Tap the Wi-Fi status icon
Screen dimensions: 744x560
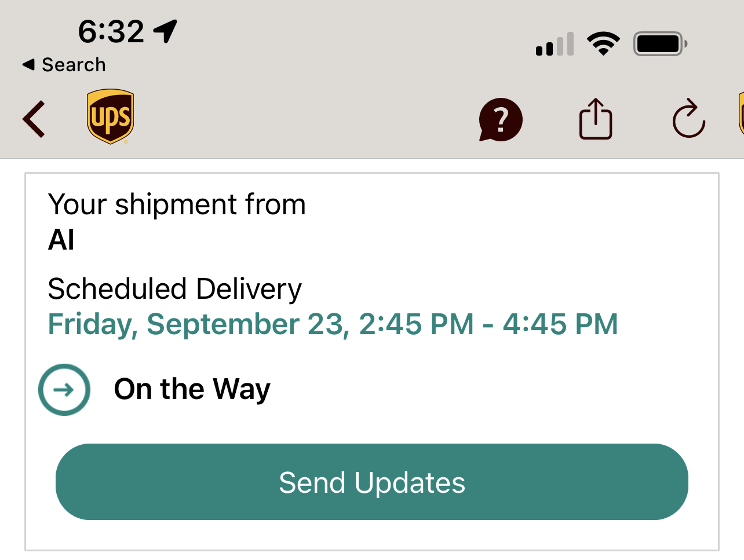click(603, 43)
